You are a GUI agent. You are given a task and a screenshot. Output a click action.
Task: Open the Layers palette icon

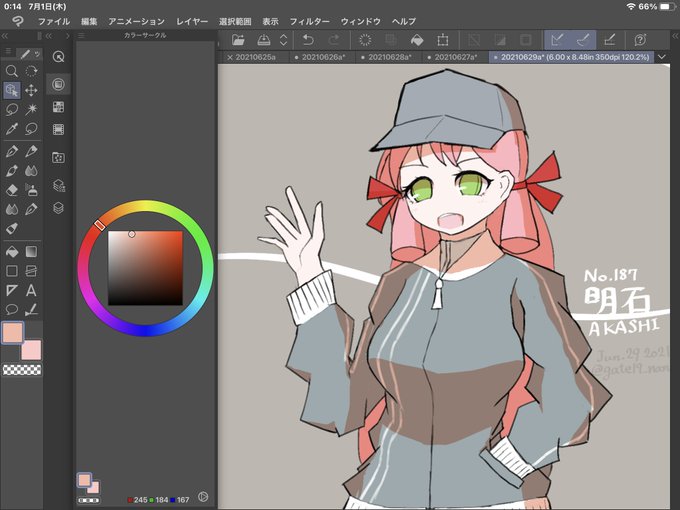coord(58,208)
